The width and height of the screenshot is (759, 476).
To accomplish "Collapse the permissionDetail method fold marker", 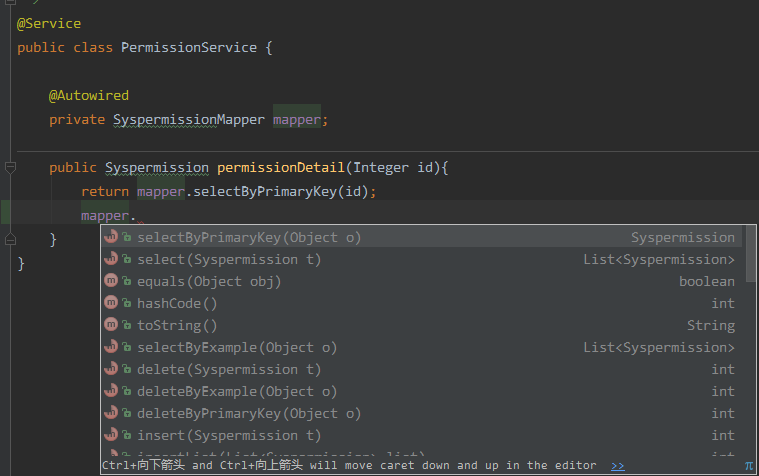I will tap(10, 167).
